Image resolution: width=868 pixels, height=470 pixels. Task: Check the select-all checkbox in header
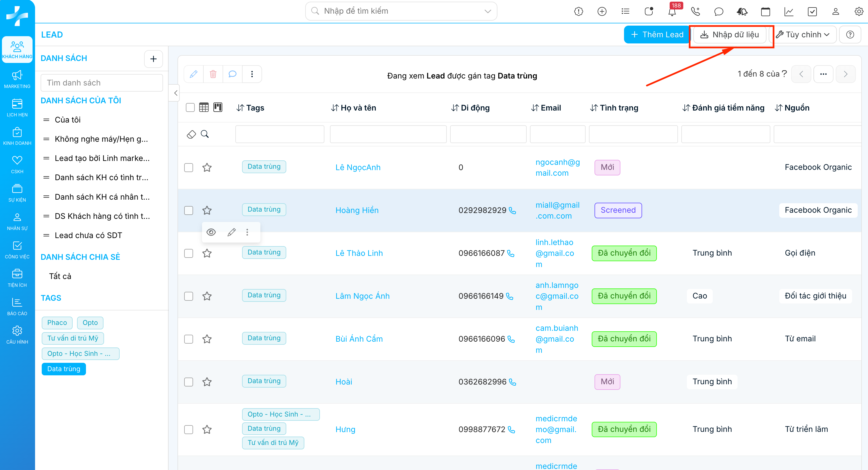(190, 107)
